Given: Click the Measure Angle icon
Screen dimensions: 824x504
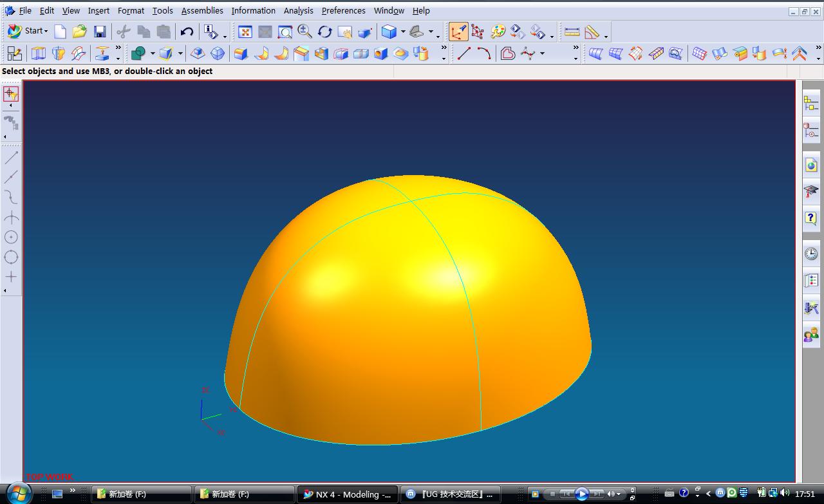Looking at the screenshot, I should 592,32.
